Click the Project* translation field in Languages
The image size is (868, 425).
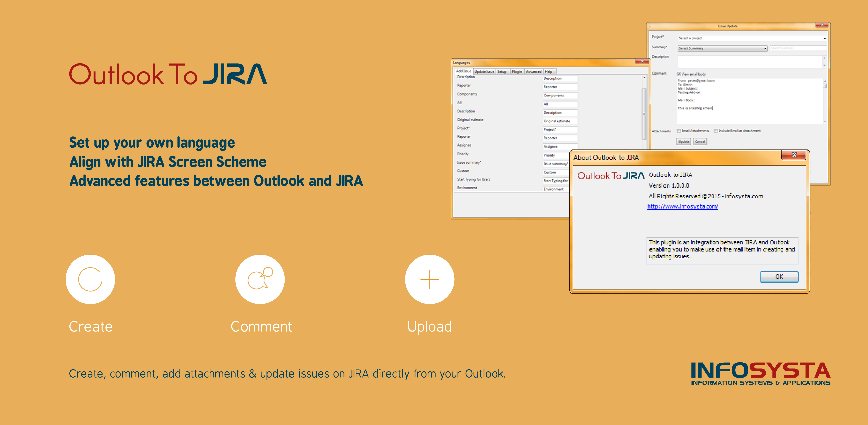click(x=560, y=130)
